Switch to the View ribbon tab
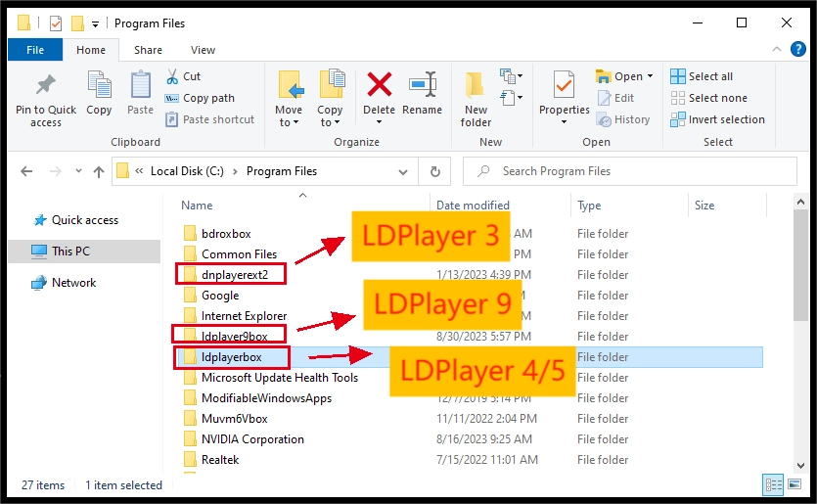This screenshot has height=504, width=817. (x=203, y=50)
